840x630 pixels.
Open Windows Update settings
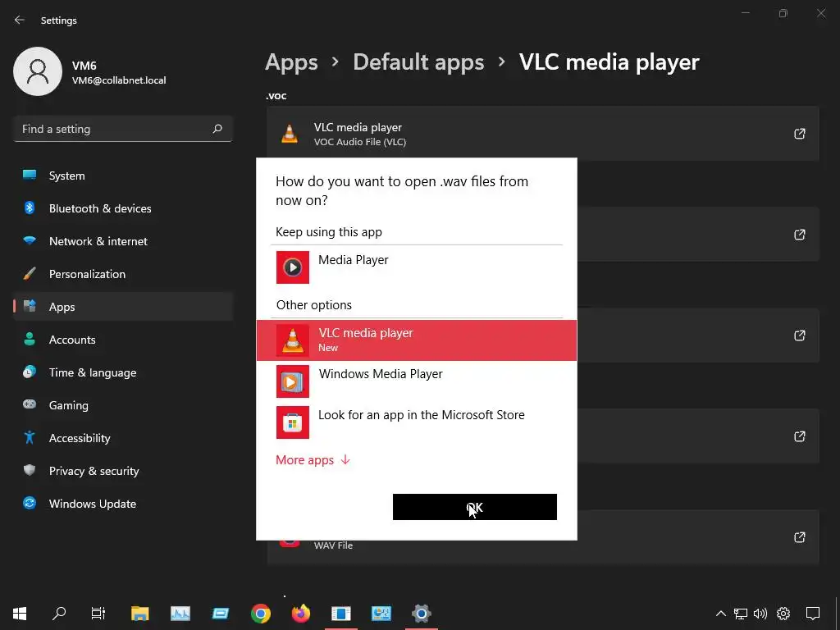(123, 504)
